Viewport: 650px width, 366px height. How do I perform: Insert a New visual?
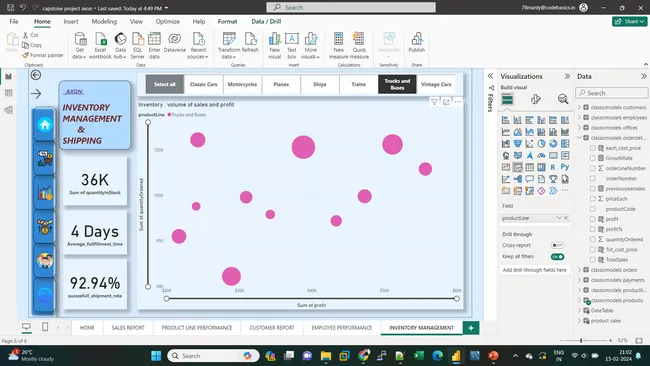click(x=274, y=46)
